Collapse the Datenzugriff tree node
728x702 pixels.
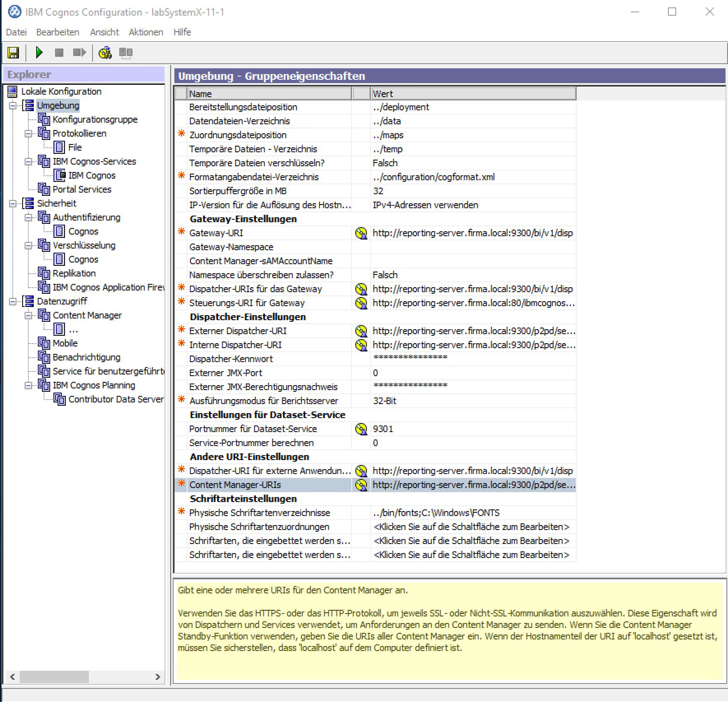(x=13, y=302)
